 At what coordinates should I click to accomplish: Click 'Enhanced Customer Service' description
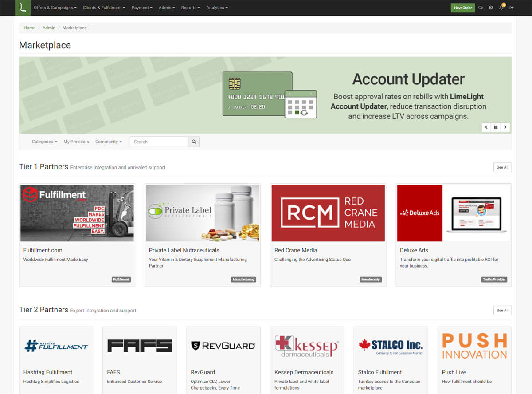coord(135,382)
